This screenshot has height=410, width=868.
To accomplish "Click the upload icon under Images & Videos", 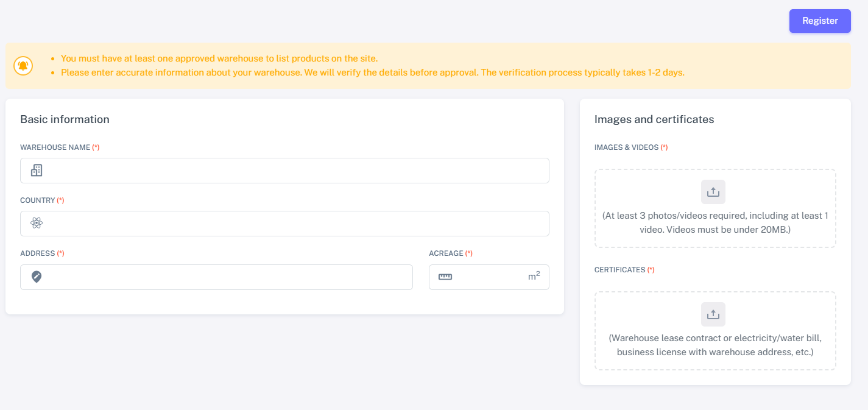I will click(x=713, y=192).
